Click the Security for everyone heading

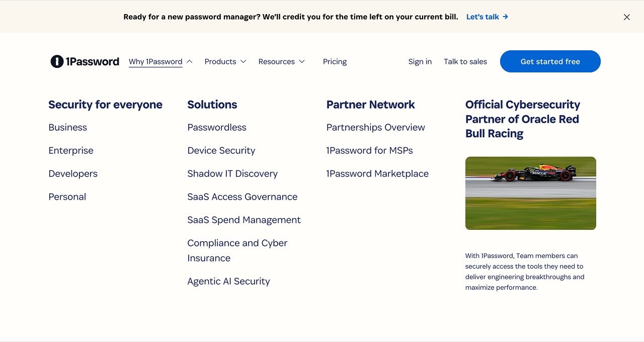point(105,105)
